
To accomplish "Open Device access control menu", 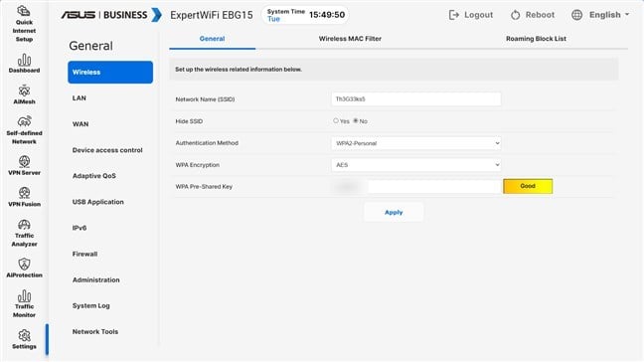I will pos(107,150).
